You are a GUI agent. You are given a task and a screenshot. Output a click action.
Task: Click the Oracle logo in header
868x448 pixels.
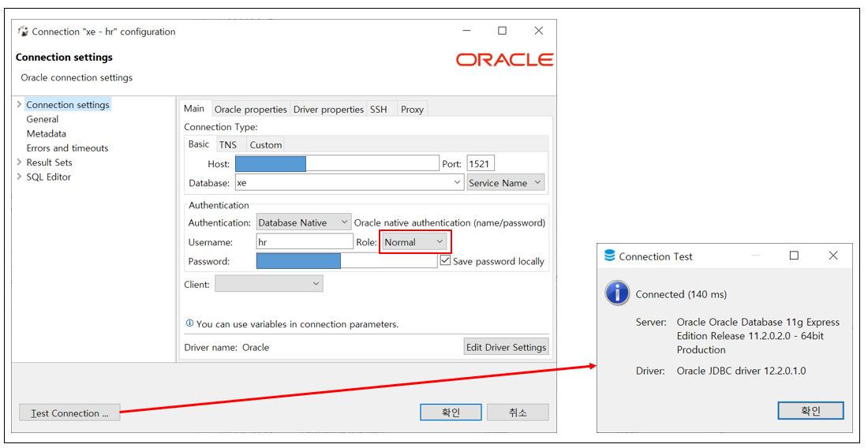(x=504, y=60)
